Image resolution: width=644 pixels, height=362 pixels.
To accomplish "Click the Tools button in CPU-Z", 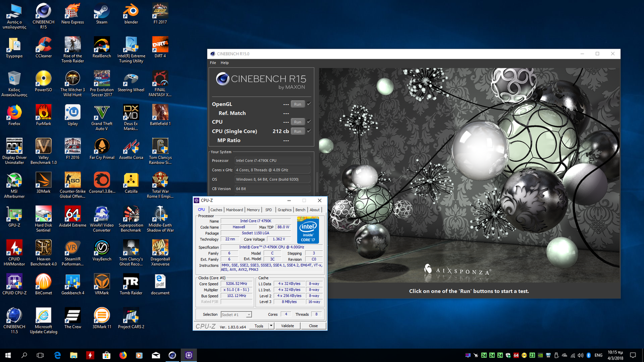I will [259, 326].
